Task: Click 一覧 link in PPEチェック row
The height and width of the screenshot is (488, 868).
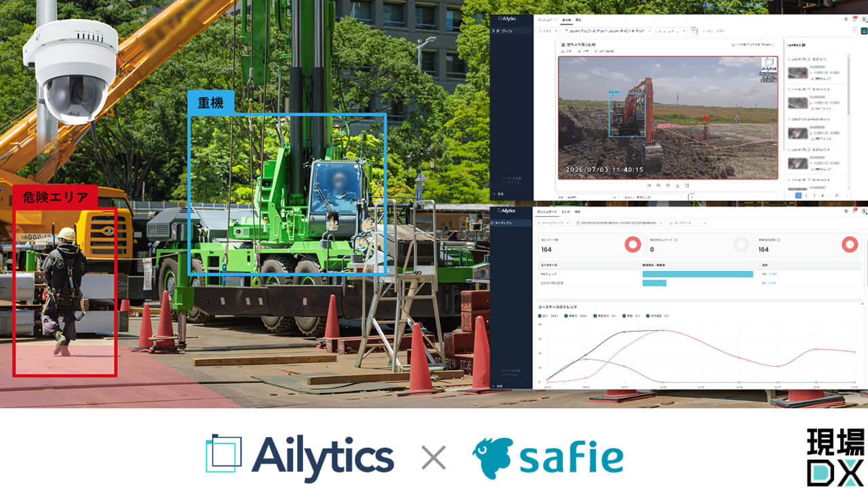Action: 773,274
